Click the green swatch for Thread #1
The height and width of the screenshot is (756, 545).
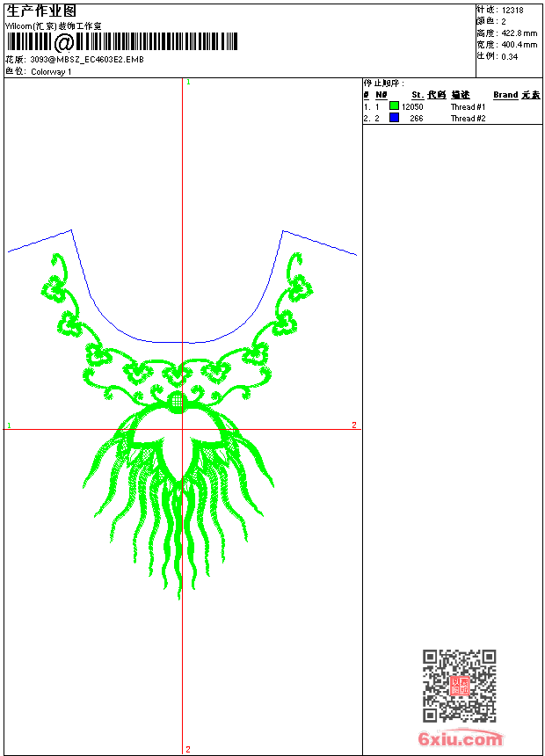pyautogui.click(x=394, y=106)
